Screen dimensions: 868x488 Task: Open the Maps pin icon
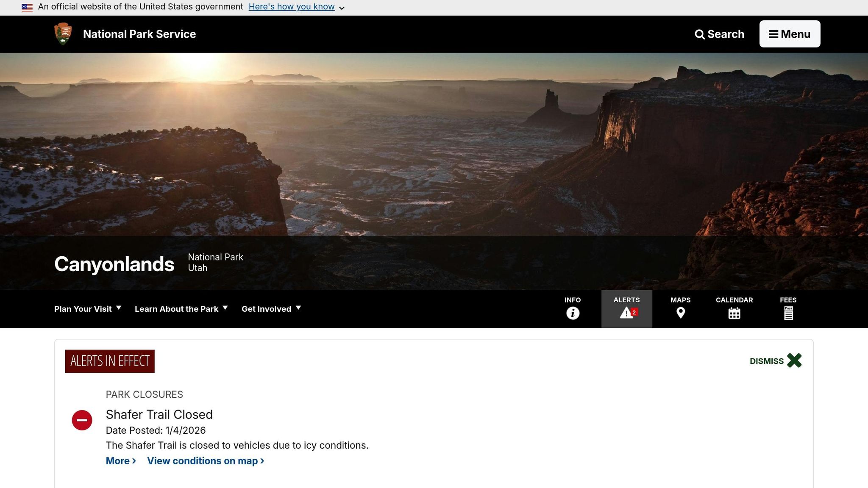pyautogui.click(x=680, y=313)
